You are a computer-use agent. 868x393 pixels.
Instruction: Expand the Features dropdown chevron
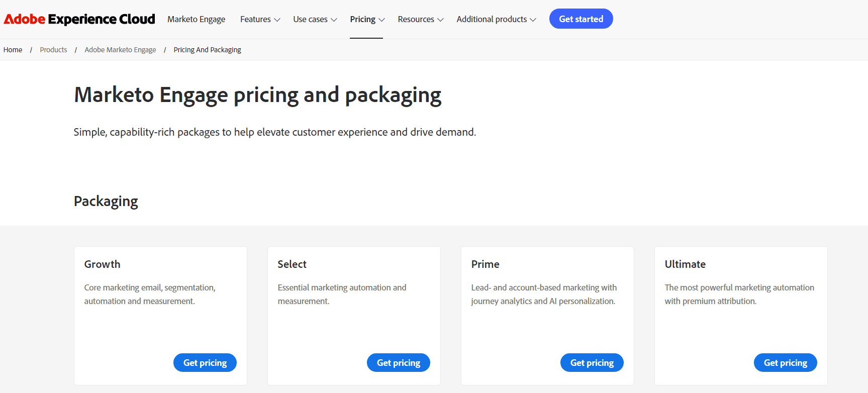click(277, 20)
